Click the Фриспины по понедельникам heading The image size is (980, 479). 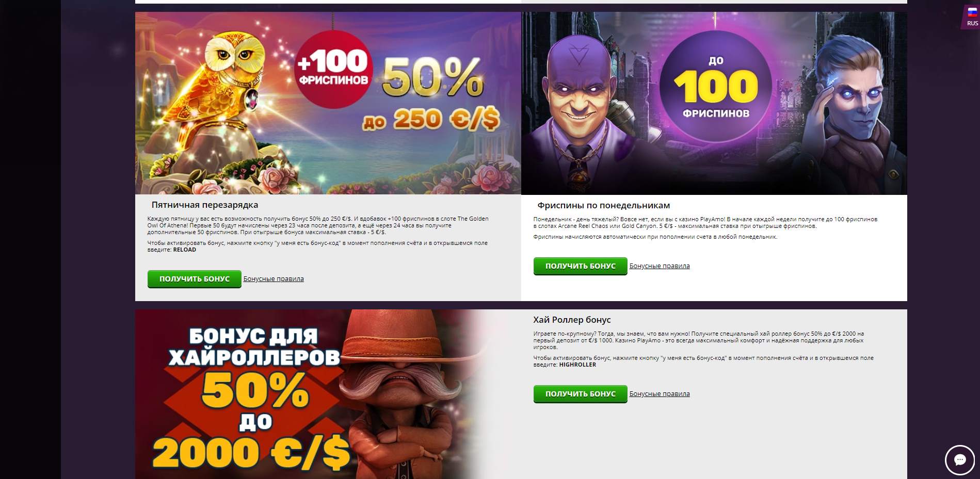tap(604, 205)
